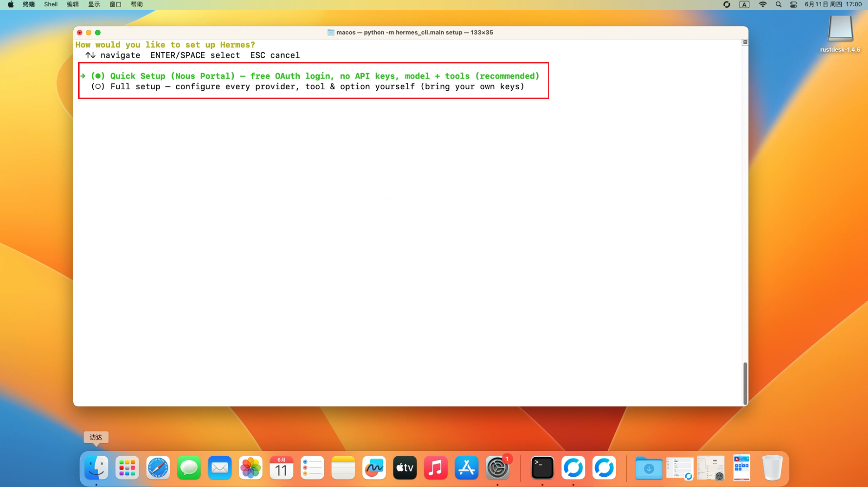Open the 窗口 menu

116,4
